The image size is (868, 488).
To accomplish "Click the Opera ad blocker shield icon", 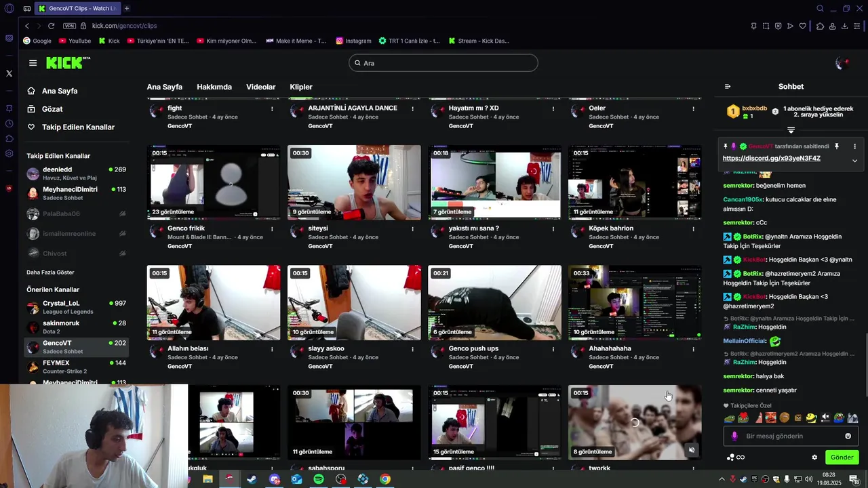I will pos(778,26).
